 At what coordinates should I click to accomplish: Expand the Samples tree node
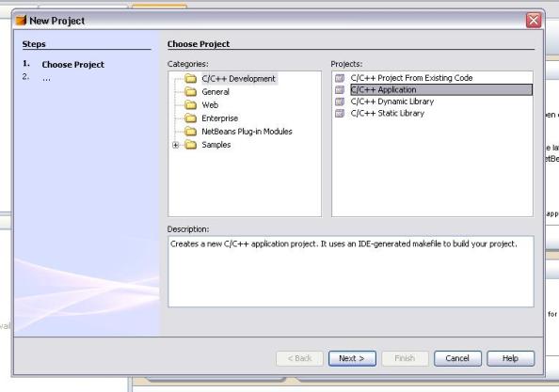tap(175, 145)
